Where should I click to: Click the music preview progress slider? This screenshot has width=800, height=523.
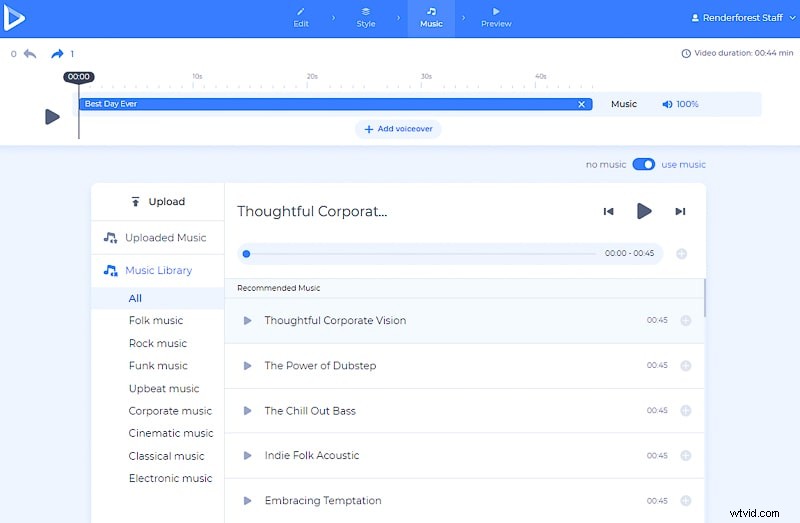(420, 254)
